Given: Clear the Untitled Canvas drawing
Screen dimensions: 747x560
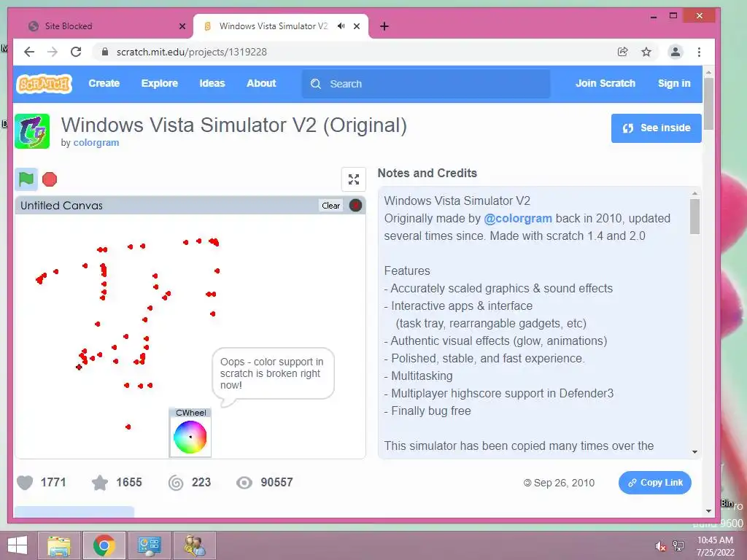Looking at the screenshot, I should click(330, 205).
